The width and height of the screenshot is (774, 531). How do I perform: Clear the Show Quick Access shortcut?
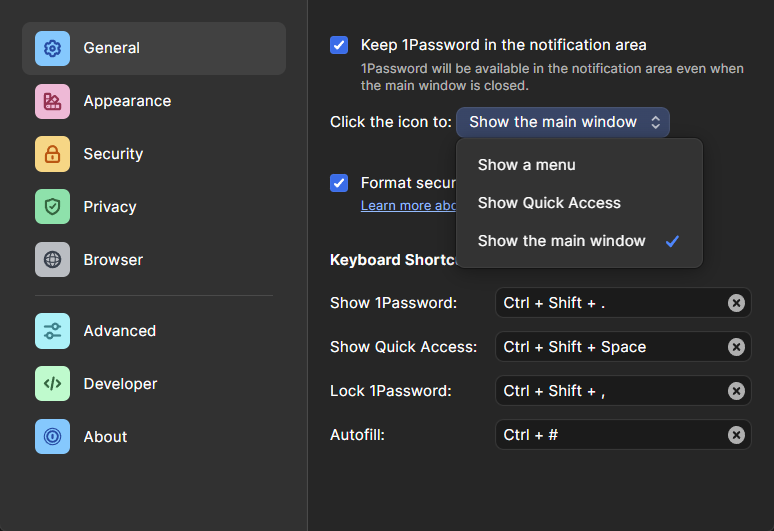tap(736, 347)
